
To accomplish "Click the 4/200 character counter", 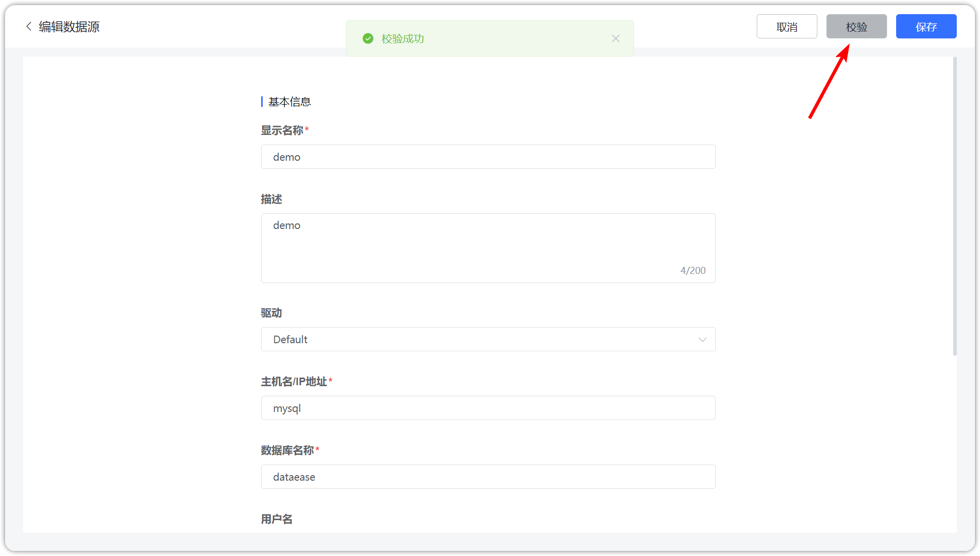I will click(693, 270).
